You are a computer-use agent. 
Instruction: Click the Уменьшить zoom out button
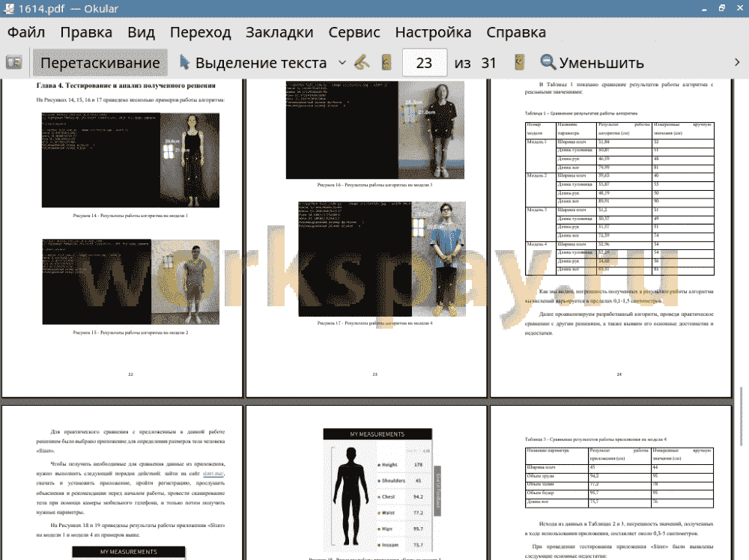pos(592,63)
